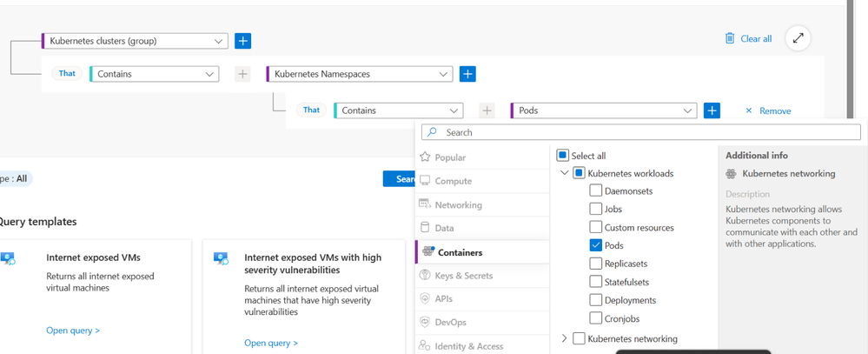868x354 pixels.
Task: Click the Query templates heading
Action: (x=37, y=222)
